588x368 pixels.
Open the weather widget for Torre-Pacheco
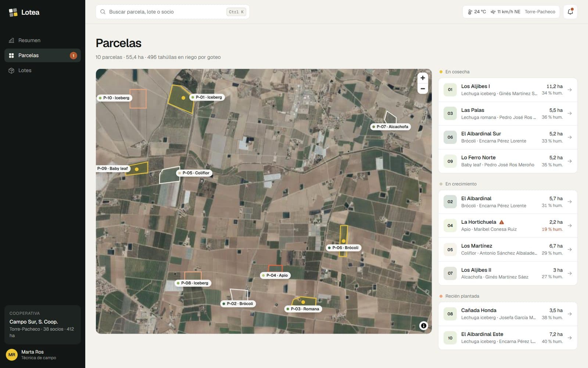coord(511,12)
